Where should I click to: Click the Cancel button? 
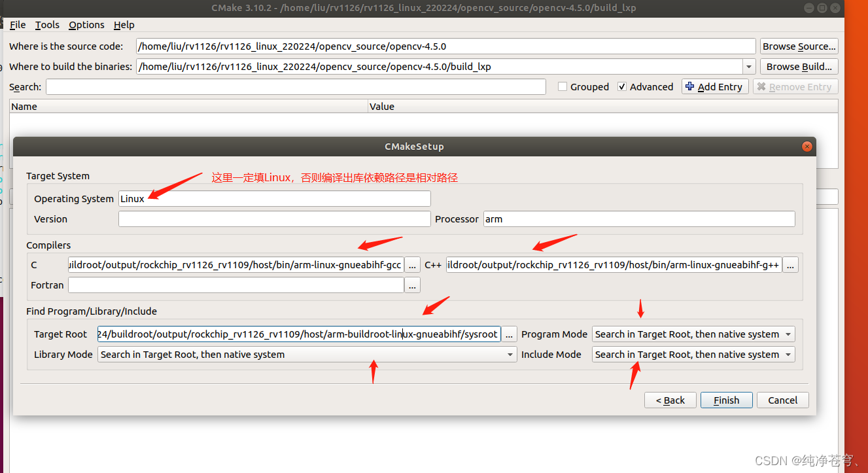pos(782,400)
